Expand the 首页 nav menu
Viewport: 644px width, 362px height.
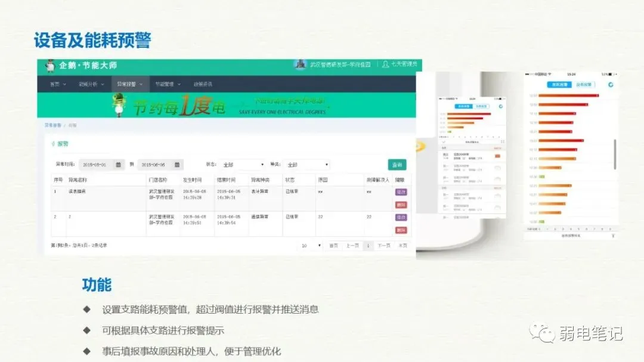[x=58, y=84]
